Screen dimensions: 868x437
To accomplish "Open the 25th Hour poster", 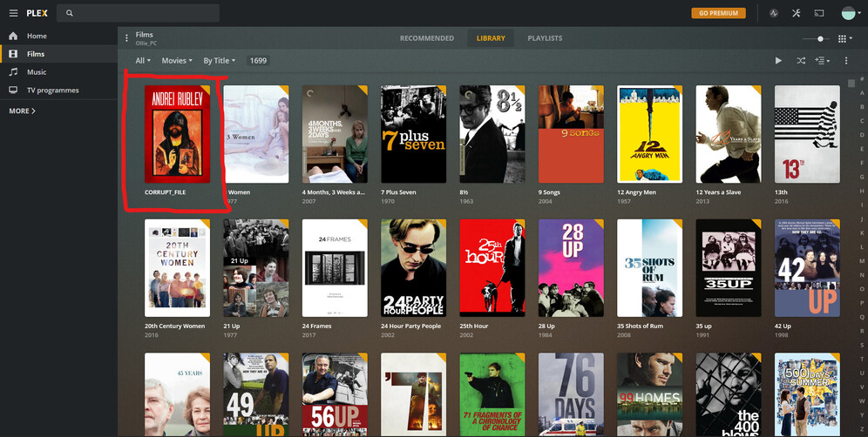I will [492, 268].
